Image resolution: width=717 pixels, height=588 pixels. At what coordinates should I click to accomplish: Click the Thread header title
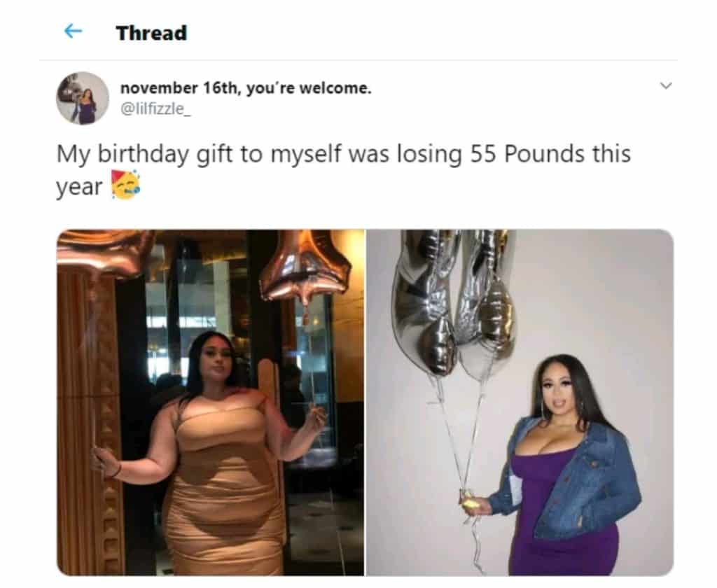pyautogui.click(x=151, y=33)
